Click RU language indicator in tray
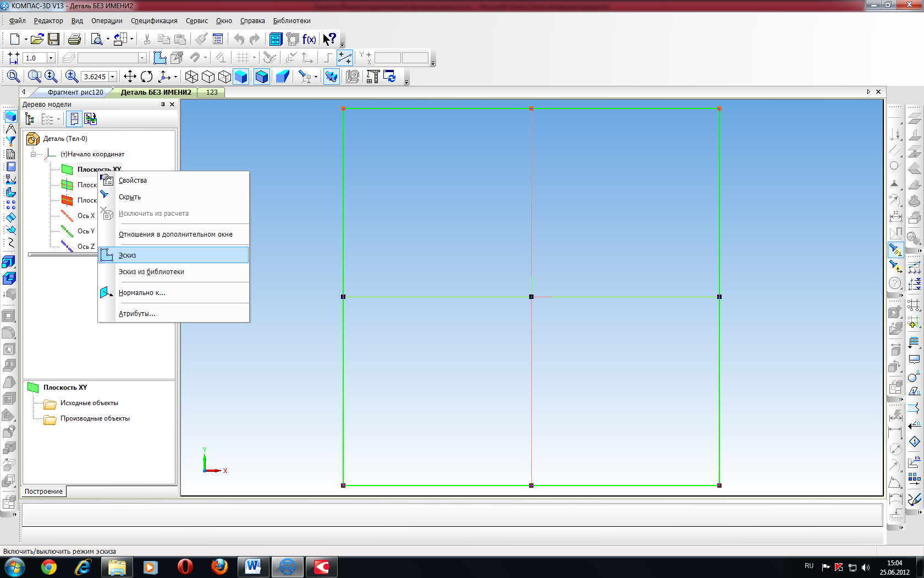Screen dimensions: 924x578 (x=809, y=566)
